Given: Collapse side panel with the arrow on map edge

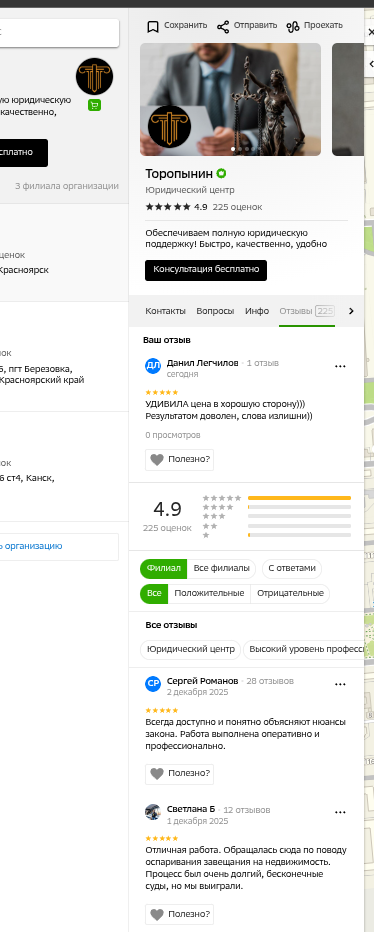Looking at the screenshot, I should [370, 64].
